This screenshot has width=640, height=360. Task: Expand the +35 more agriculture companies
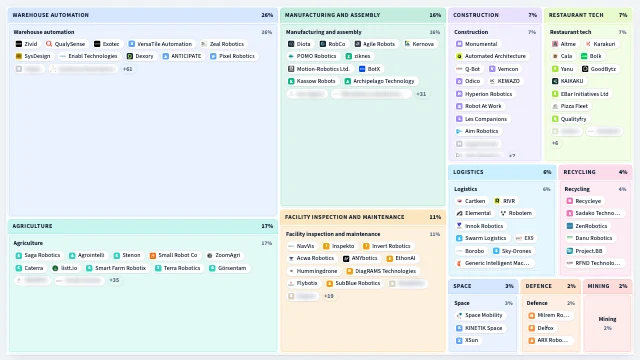[x=114, y=280]
